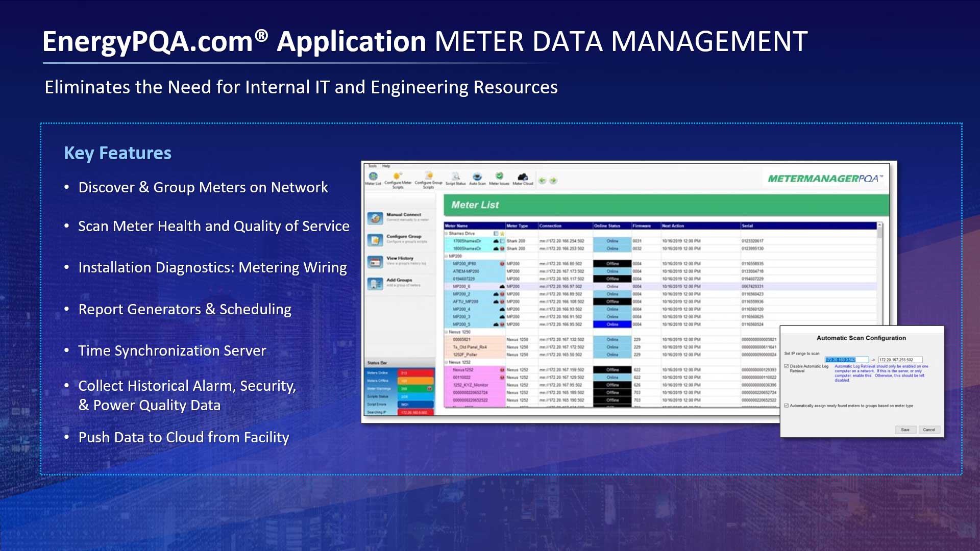Click the cloud icon in 1700ShamesDr row
The image size is (980, 551).
[496, 241]
